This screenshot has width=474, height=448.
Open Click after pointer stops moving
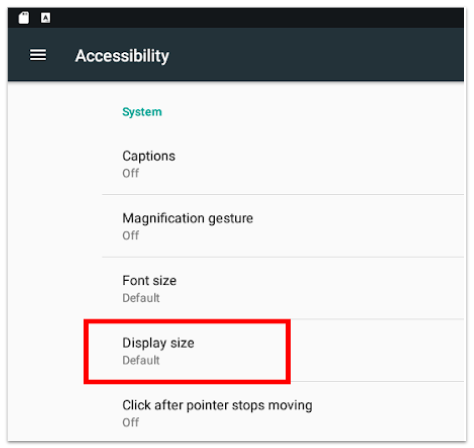[x=283, y=412]
